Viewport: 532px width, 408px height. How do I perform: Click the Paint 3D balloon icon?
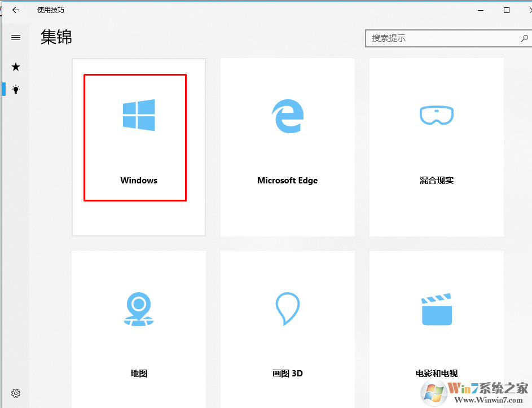[288, 309]
